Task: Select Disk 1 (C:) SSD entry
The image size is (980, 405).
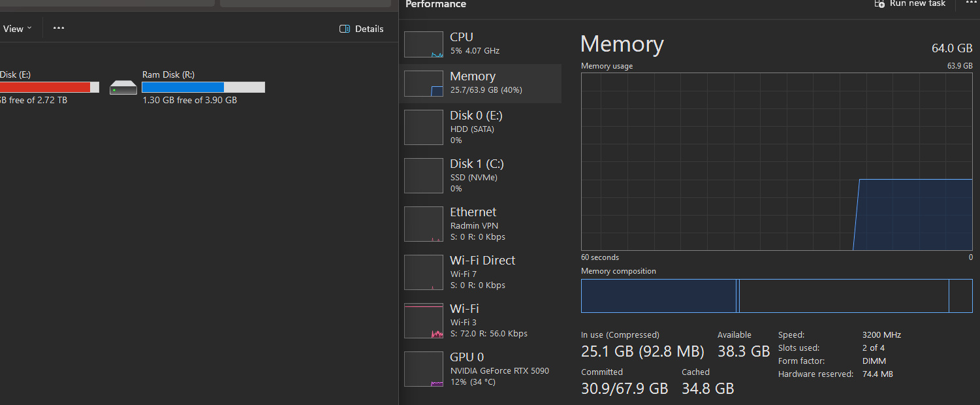Action: [480, 176]
